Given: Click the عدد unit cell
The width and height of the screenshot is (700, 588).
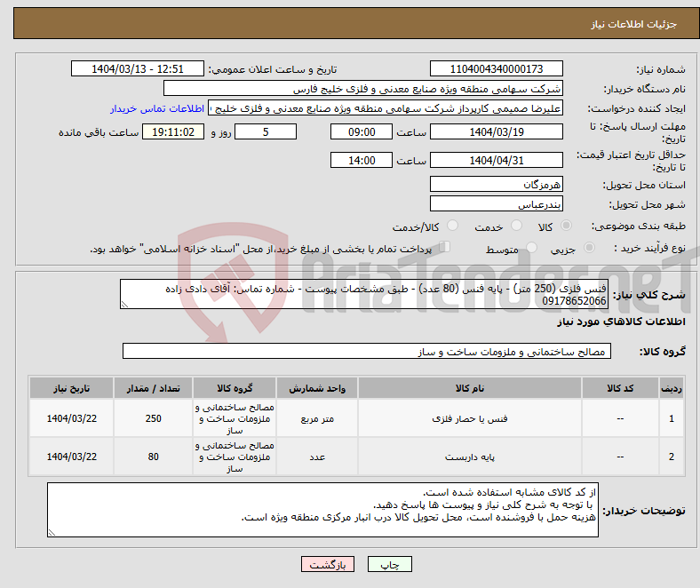Looking at the screenshot, I should tap(317, 457).
